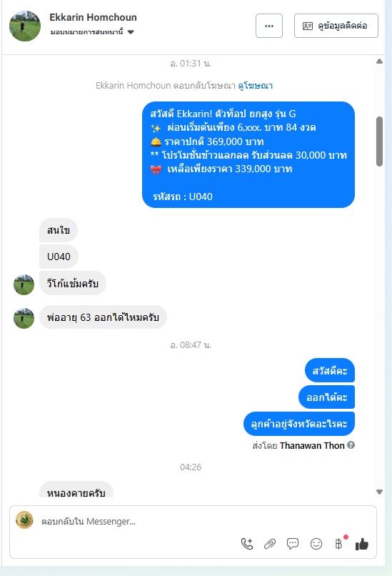Open the view ad link
This screenshot has width=392, height=576.
(255, 86)
